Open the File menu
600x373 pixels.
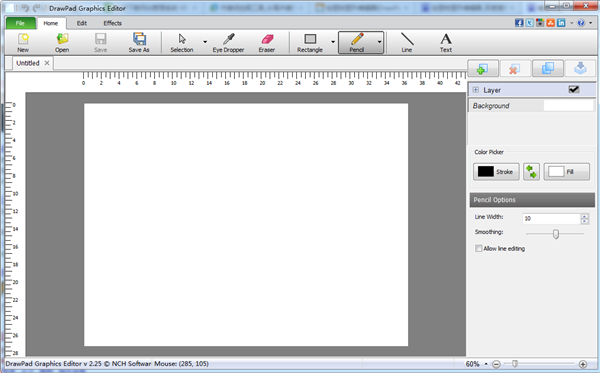(x=21, y=23)
